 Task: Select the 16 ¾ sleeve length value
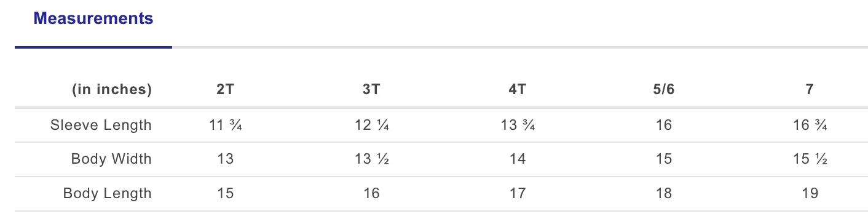pyautogui.click(x=810, y=125)
